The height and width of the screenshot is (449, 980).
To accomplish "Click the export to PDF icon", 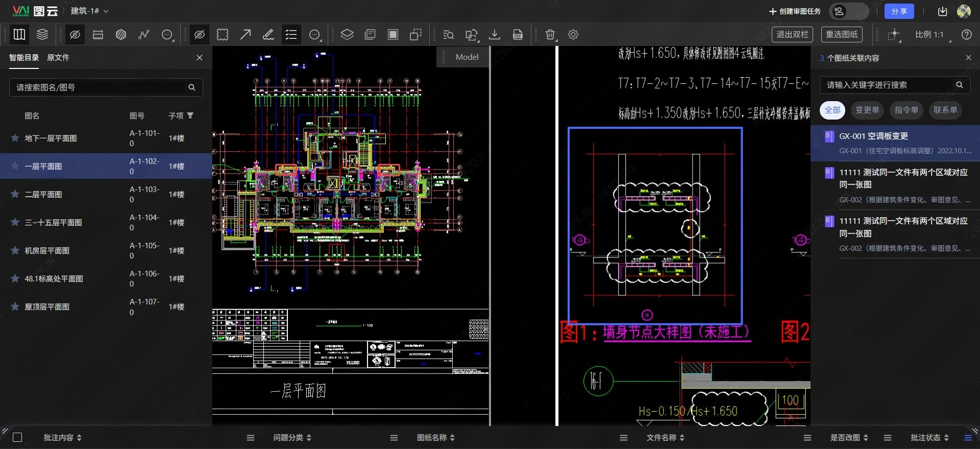I will point(518,35).
